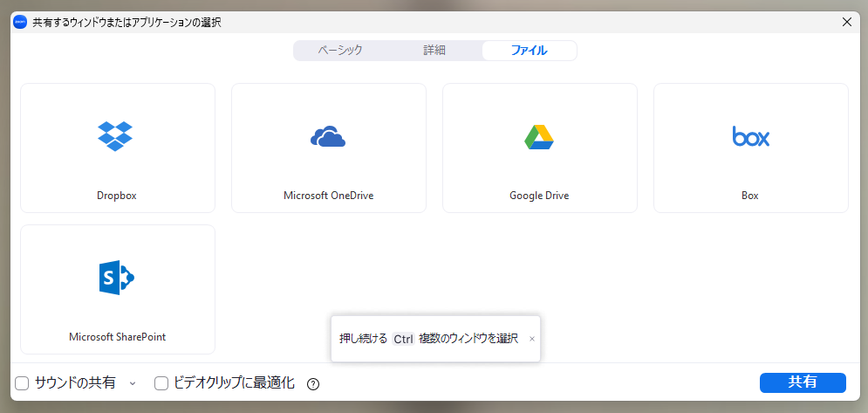Select the Box logo icon

click(750, 137)
